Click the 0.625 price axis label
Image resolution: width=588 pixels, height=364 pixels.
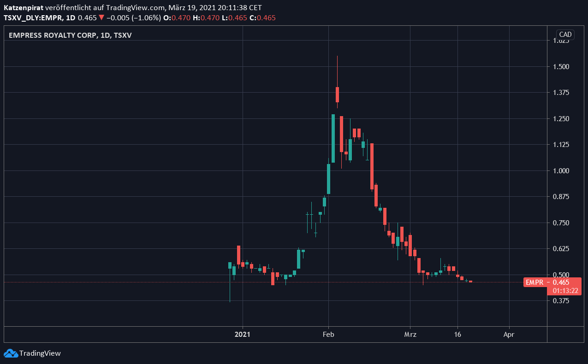(x=561, y=249)
